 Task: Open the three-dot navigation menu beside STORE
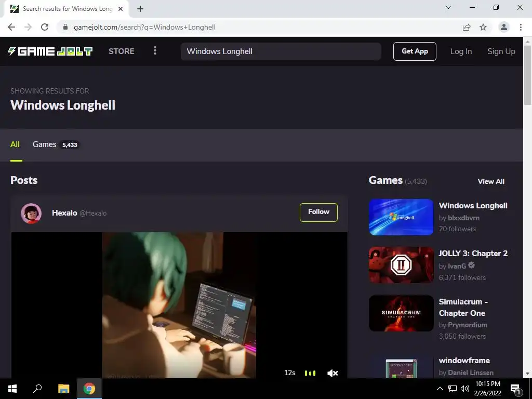[155, 51]
